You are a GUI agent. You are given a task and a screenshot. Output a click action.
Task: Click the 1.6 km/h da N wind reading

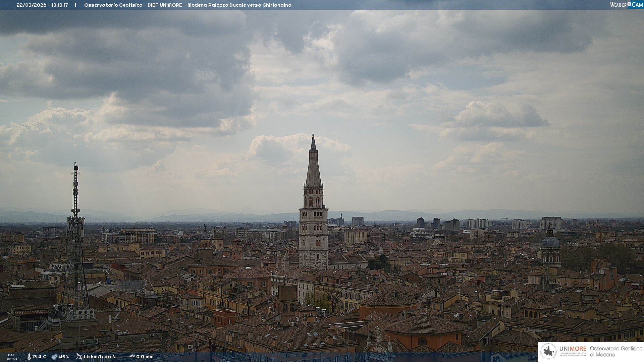[x=99, y=357]
